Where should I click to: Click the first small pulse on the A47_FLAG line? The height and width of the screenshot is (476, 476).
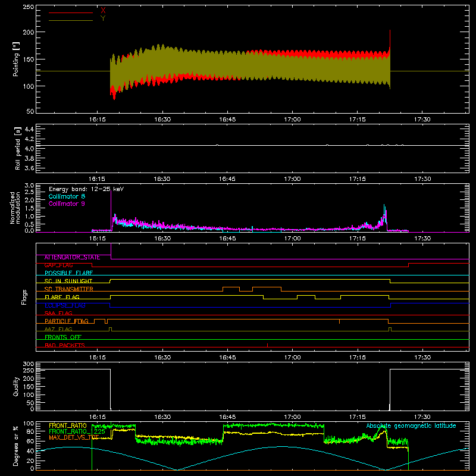tap(111, 329)
